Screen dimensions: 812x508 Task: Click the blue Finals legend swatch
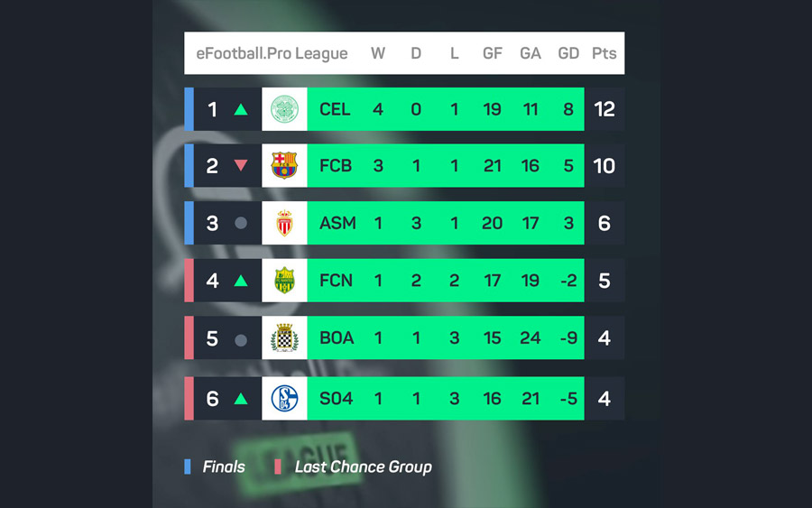click(188, 466)
